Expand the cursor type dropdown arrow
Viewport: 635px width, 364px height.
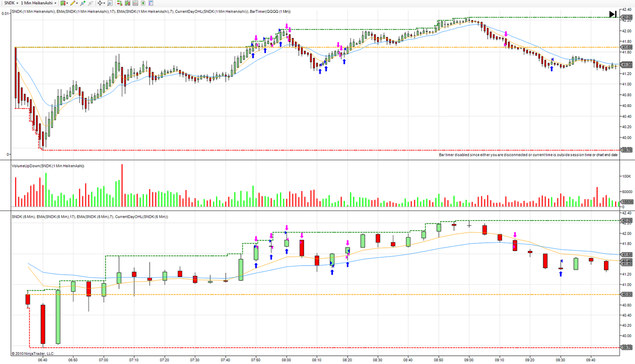click(x=104, y=3)
